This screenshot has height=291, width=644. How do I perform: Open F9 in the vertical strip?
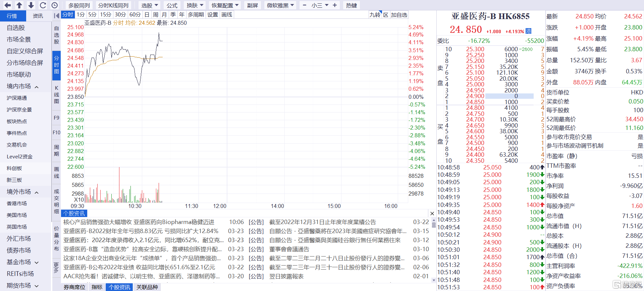56,118
